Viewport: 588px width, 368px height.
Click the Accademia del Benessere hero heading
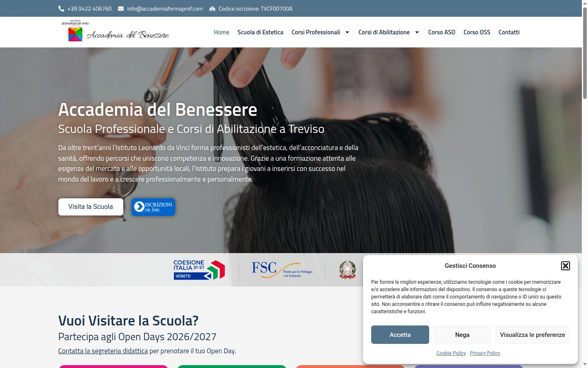tap(158, 110)
